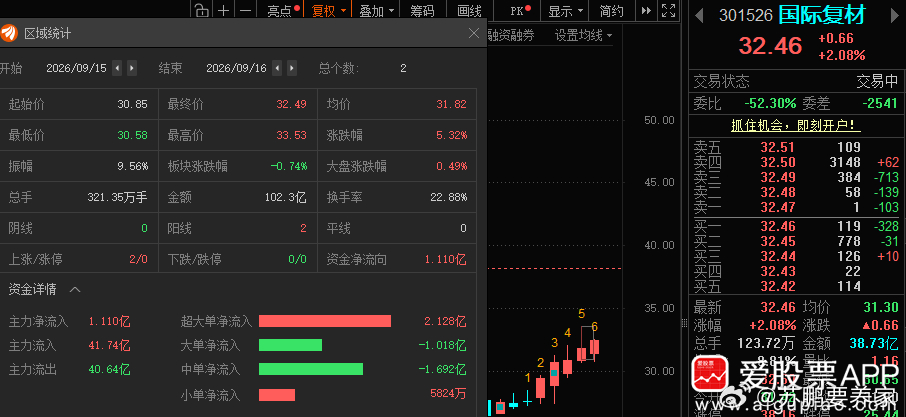The height and width of the screenshot is (417, 906).
Task: Click 卖五 price 32.51
Action: 778,147
